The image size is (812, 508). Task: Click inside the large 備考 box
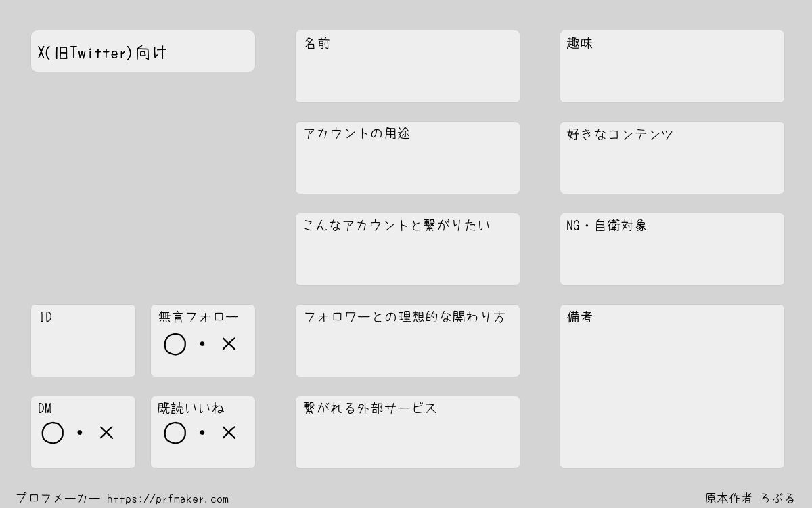(x=672, y=386)
